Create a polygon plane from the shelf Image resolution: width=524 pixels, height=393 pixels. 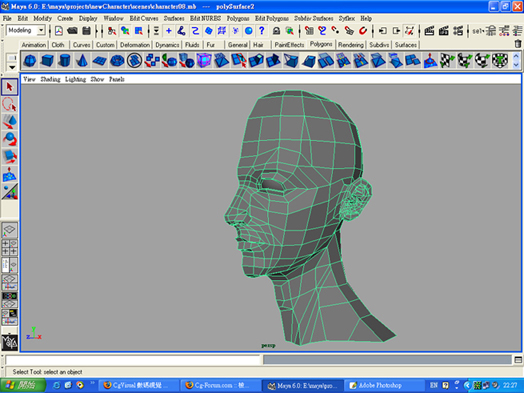click(99, 61)
